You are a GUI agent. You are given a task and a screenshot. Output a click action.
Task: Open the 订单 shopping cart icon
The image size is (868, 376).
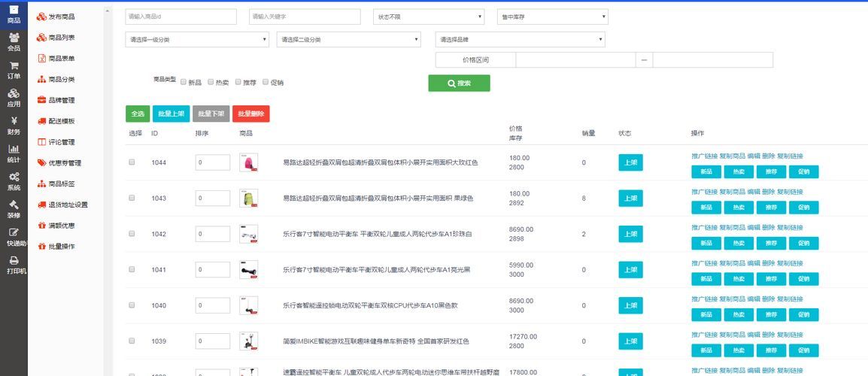tap(14, 65)
